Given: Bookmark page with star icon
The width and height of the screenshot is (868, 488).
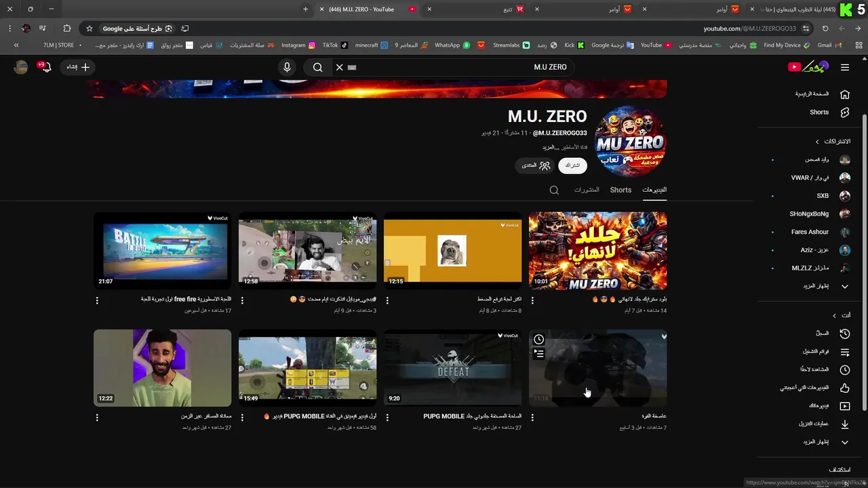Looking at the screenshot, I should [x=89, y=28].
